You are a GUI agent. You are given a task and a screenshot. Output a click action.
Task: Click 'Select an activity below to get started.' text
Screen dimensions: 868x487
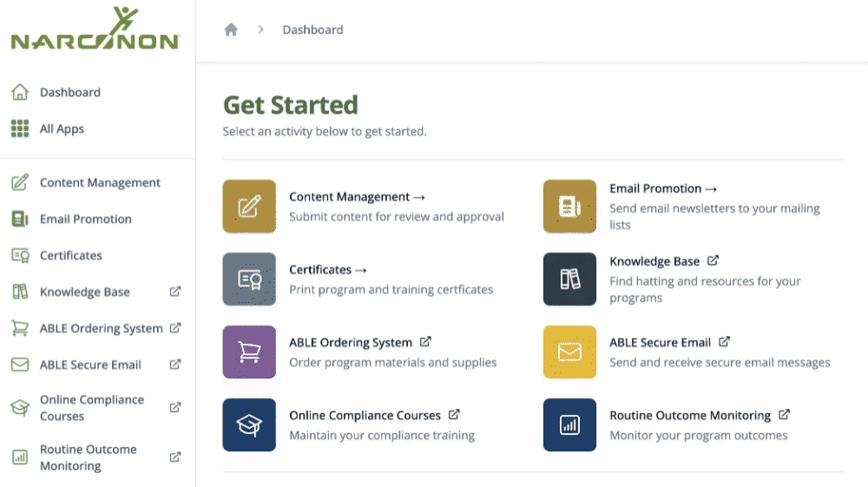pyautogui.click(x=325, y=132)
